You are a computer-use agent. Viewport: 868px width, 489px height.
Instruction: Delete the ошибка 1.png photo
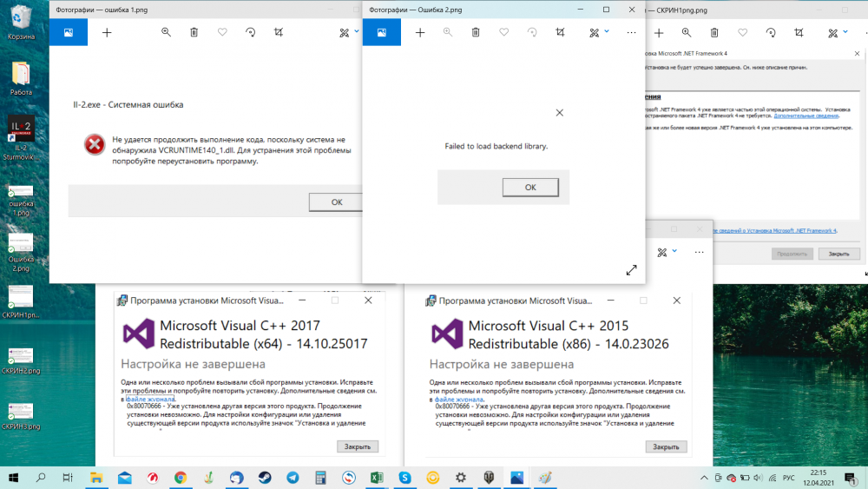[194, 33]
